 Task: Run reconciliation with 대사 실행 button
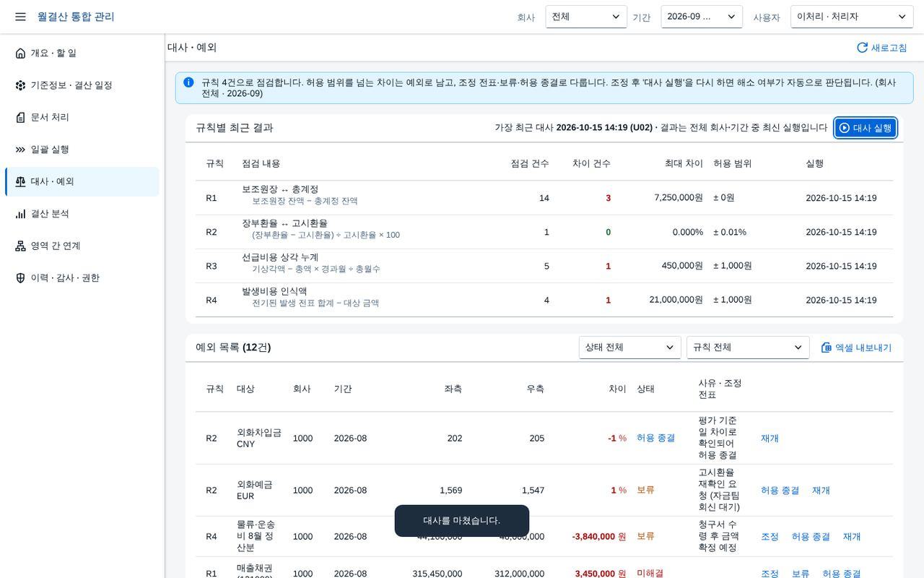pos(866,128)
